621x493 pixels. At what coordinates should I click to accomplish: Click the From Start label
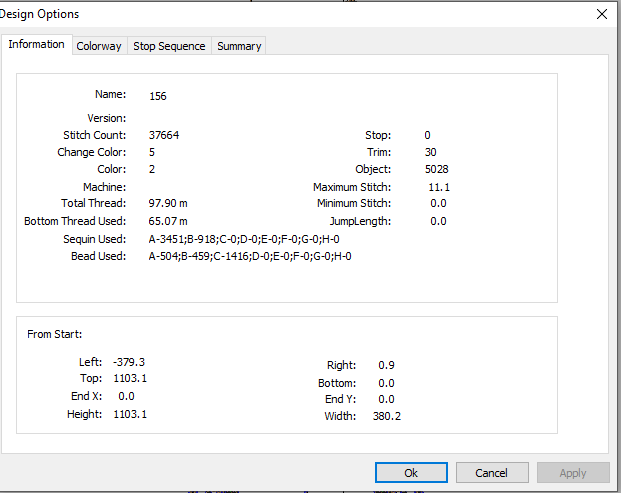pos(55,334)
